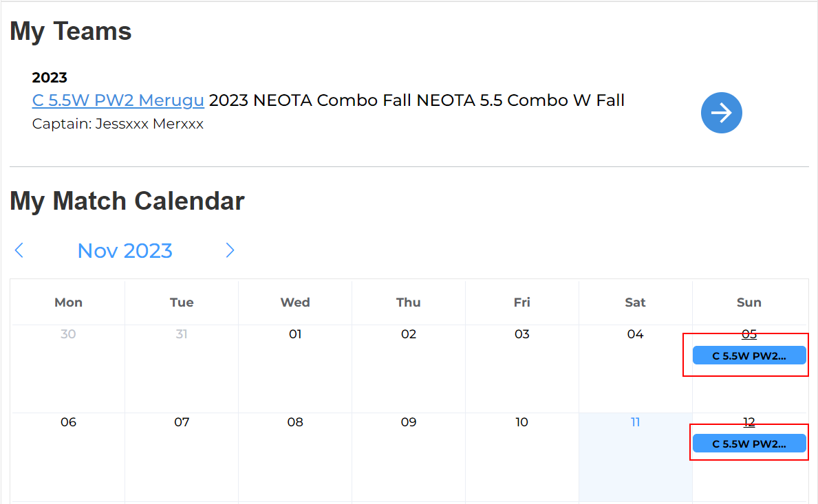Click the underlined date number 05
Image resolution: width=818 pixels, height=504 pixels.
coord(749,334)
